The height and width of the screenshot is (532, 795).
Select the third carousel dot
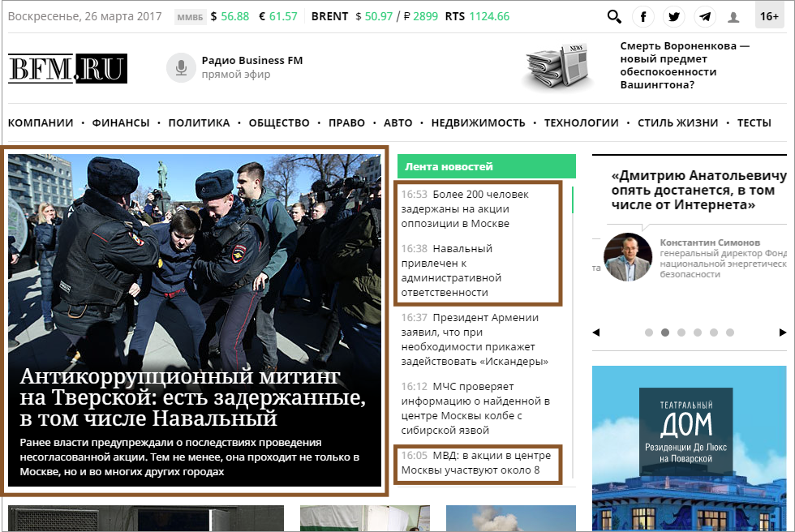pos(681,332)
